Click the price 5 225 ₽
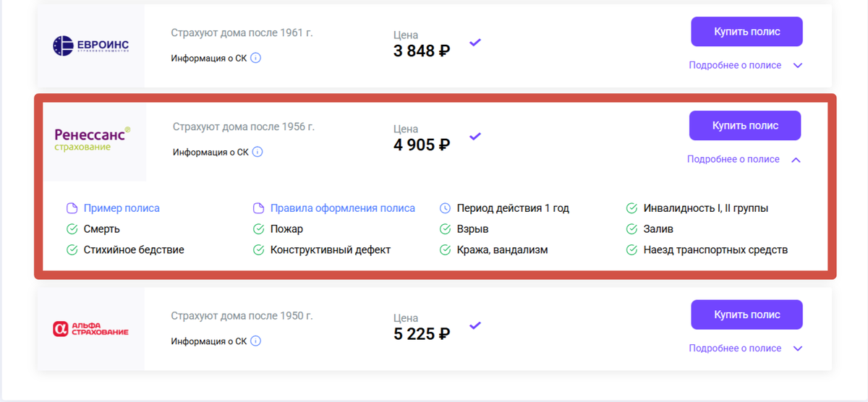Viewport: 868px width, 402px height. [422, 334]
